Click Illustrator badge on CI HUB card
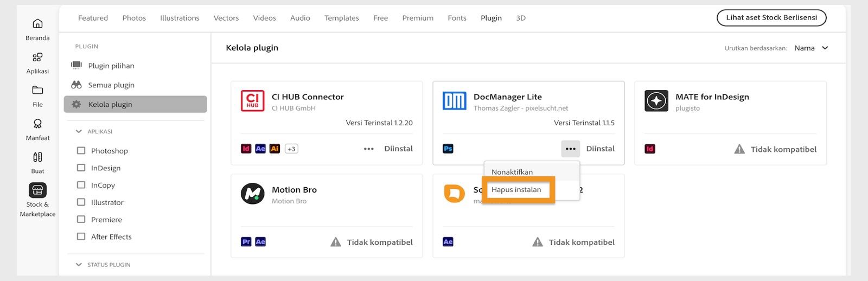The image size is (868, 281). pos(275,149)
